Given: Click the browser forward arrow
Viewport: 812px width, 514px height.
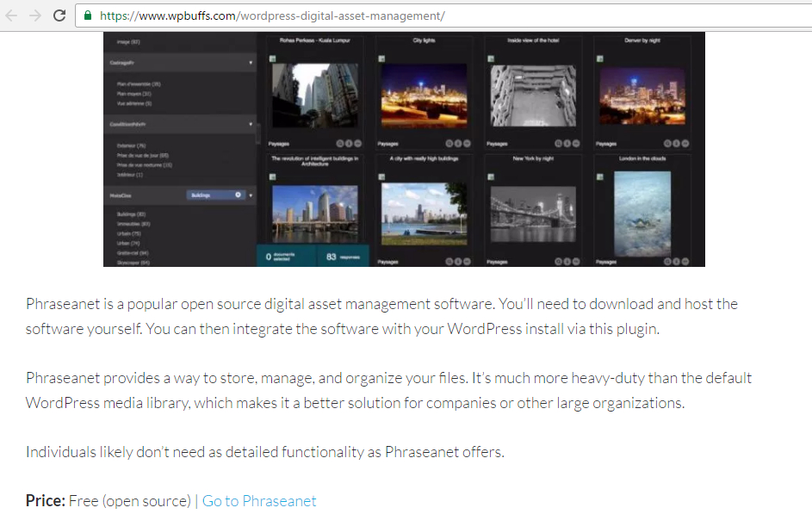Looking at the screenshot, I should tap(35, 15).
